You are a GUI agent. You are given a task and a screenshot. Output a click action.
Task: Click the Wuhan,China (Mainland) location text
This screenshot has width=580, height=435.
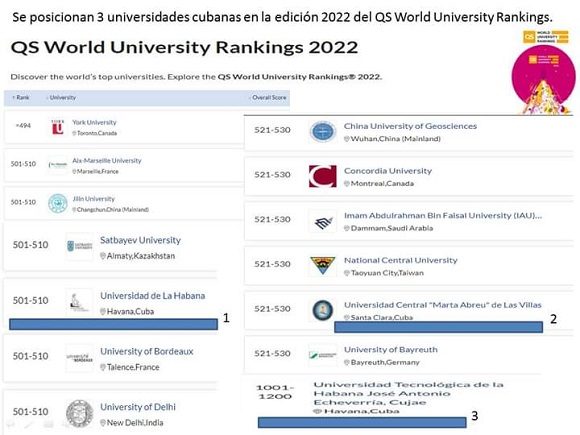point(395,139)
